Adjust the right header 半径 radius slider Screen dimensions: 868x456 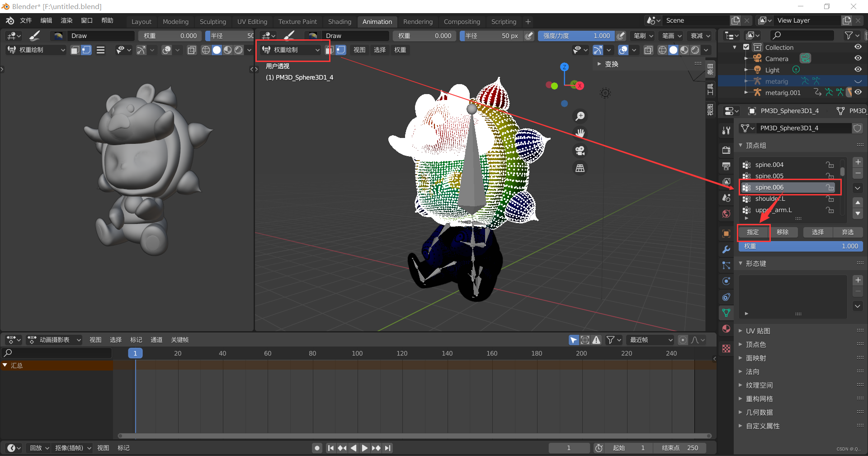pos(491,36)
